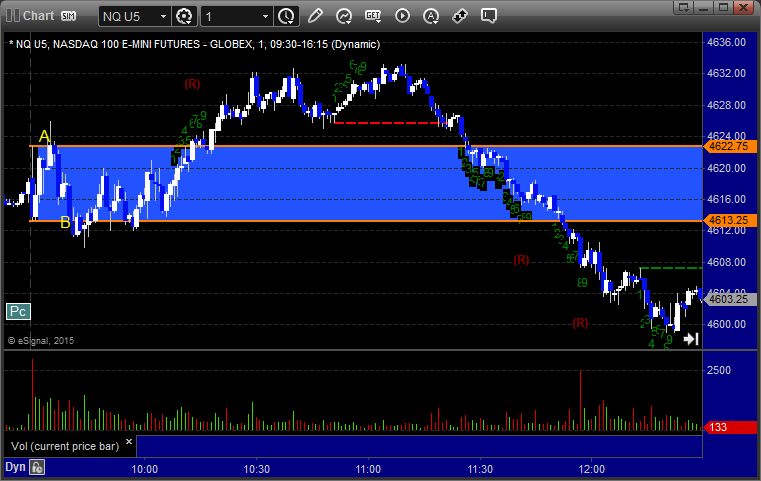Image resolution: width=761 pixels, height=481 pixels.
Task: Click the Pc button on chart
Action: coord(18,312)
